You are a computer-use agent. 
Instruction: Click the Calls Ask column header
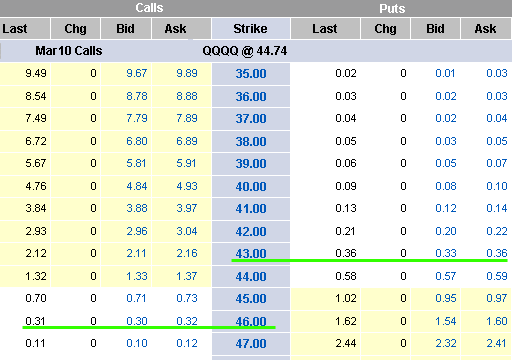pos(181,29)
